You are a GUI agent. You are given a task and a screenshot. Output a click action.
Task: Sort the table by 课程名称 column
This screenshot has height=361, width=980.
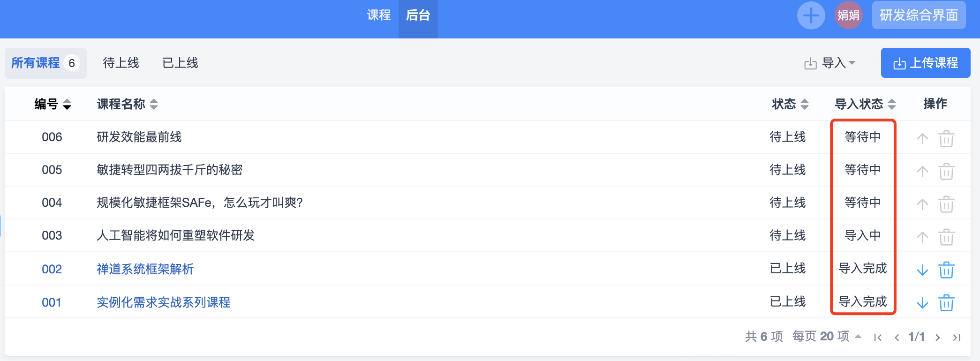click(127, 104)
